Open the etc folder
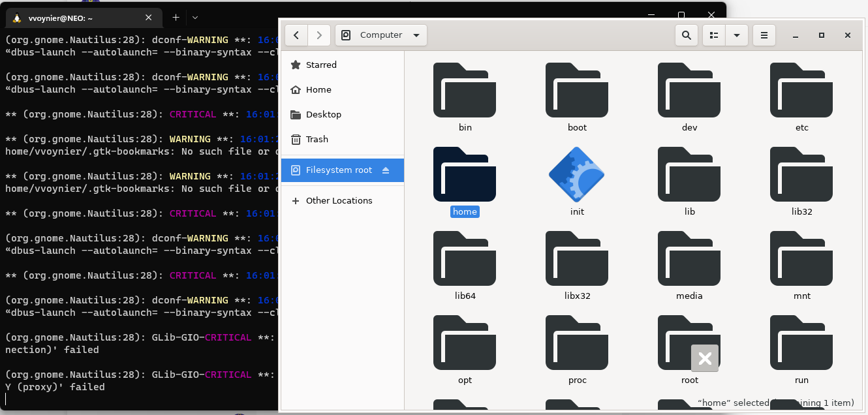 click(x=801, y=90)
